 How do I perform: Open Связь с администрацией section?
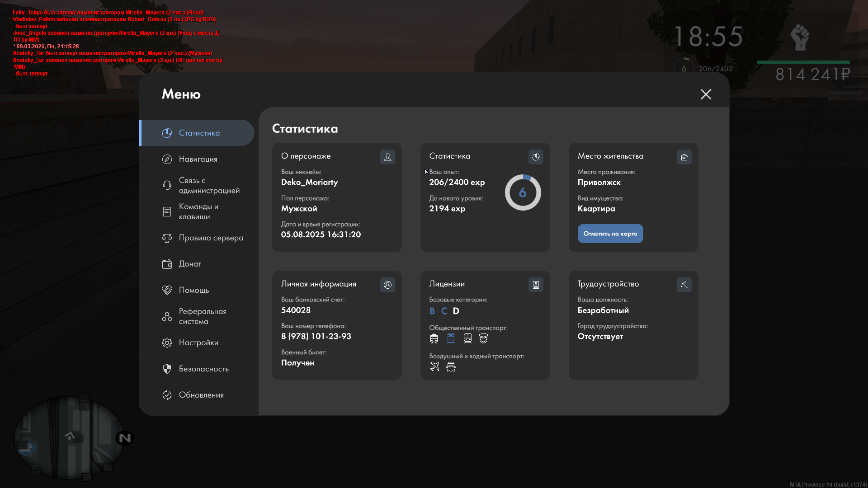point(209,185)
